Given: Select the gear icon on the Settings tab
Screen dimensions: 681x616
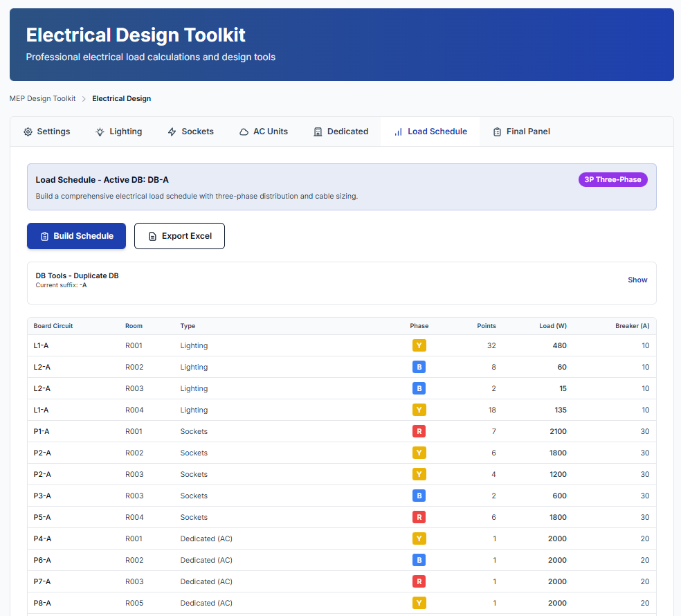Looking at the screenshot, I should (28, 132).
